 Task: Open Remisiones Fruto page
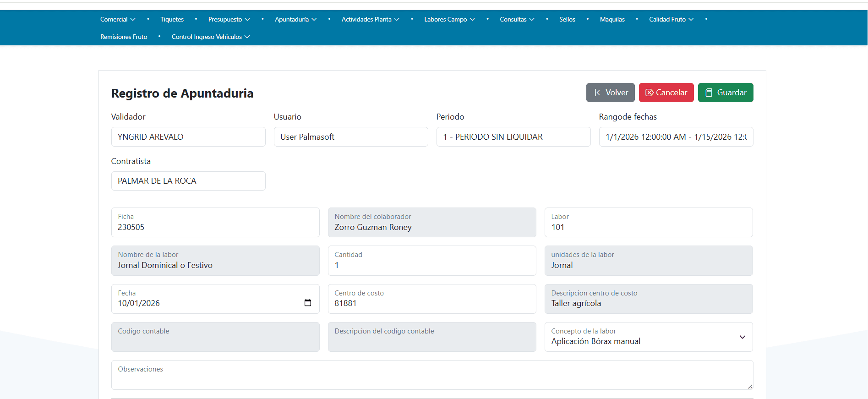124,37
